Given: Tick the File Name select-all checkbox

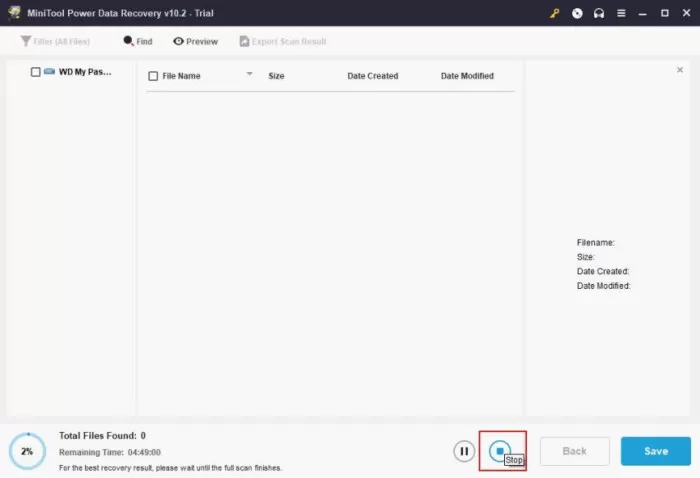Looking at the screenshot, I should (x=153, y=76).
